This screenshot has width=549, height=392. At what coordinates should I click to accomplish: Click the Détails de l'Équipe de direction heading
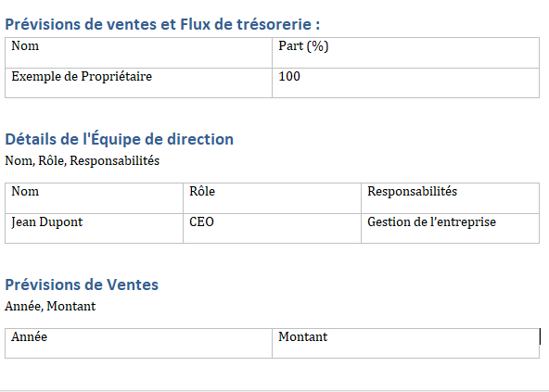click(119, 139)
